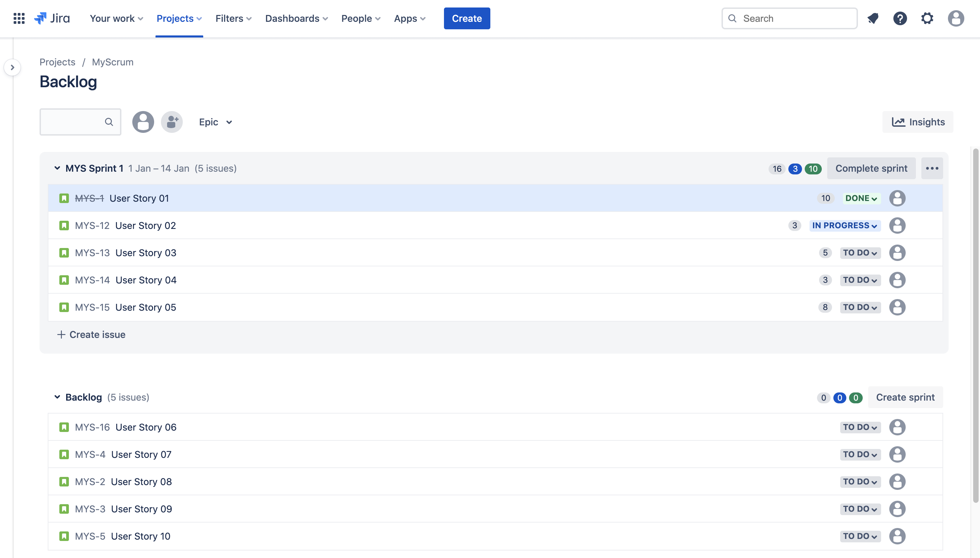Click the vertical page scrollbar
The width and height of the screenshot is (980, 558).
tap(976, 326)
